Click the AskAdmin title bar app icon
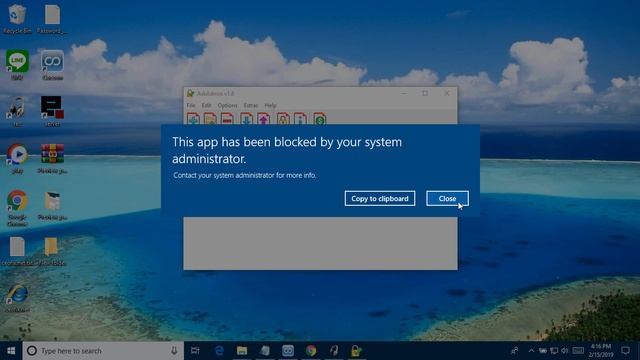This screenshot has width=640, height=360. pos(190,93)
